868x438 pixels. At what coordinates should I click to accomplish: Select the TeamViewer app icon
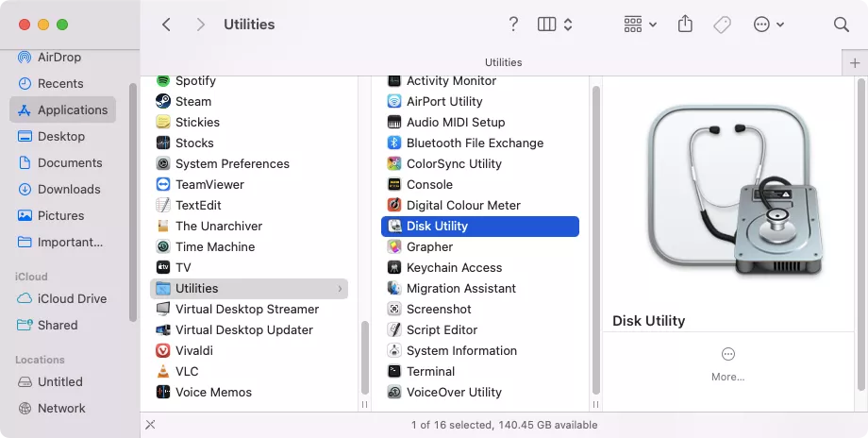[162, 184]
